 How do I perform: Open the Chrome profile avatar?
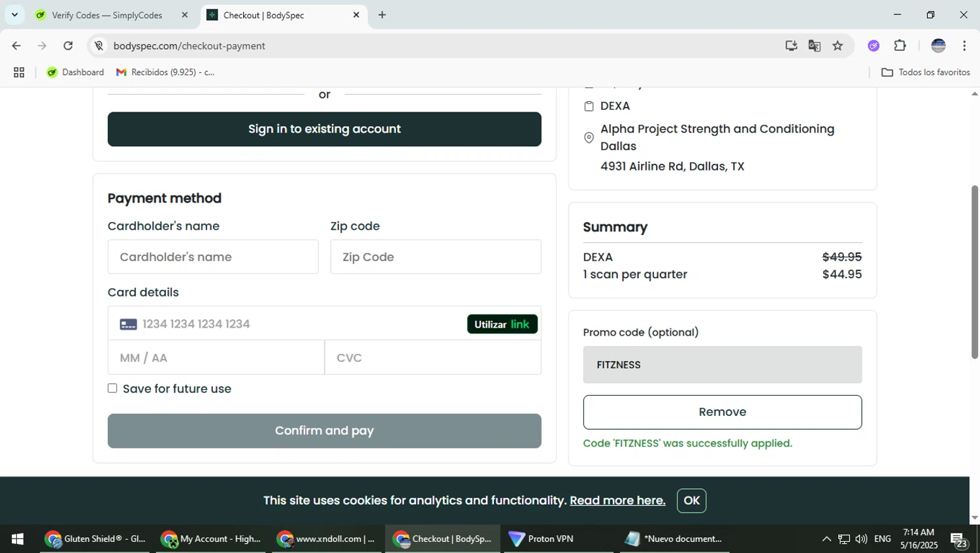[938, 46]
